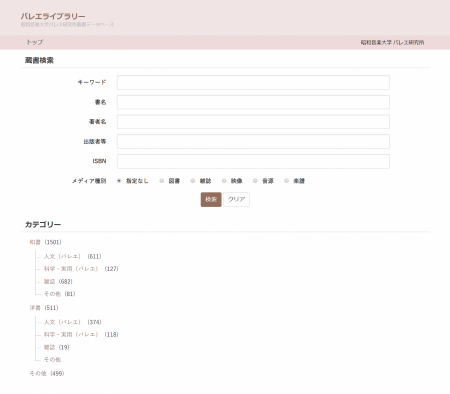Choose the 図書 media type radio
Screen dimensions: 450x394
point(162,181)
